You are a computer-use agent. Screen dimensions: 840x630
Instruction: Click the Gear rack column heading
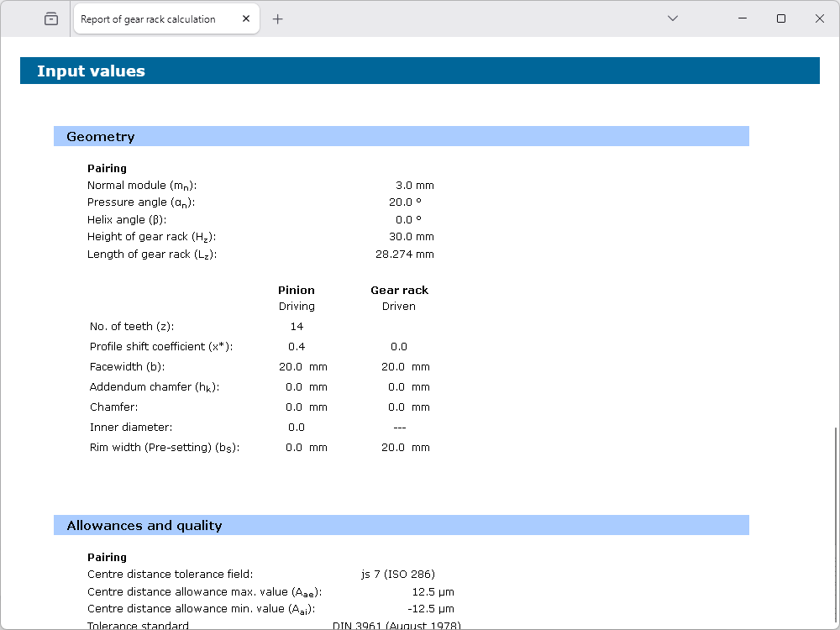399,290
